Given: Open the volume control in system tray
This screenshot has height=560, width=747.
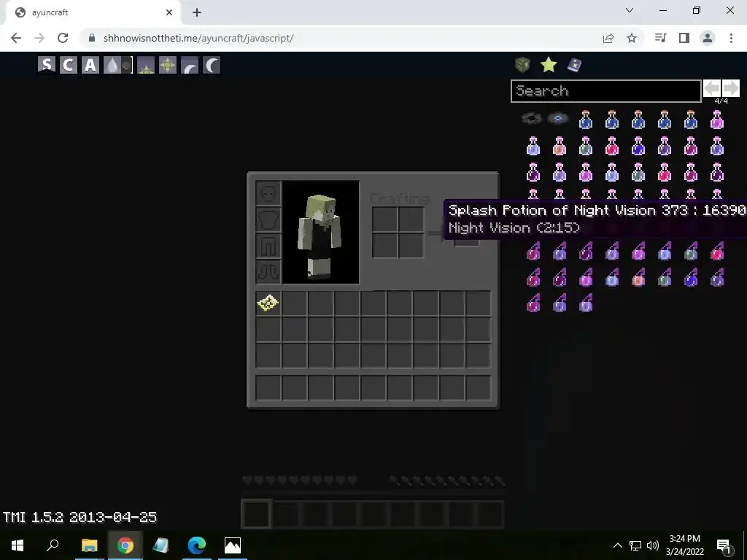Looking at the screenshot, I should point(653,545).
